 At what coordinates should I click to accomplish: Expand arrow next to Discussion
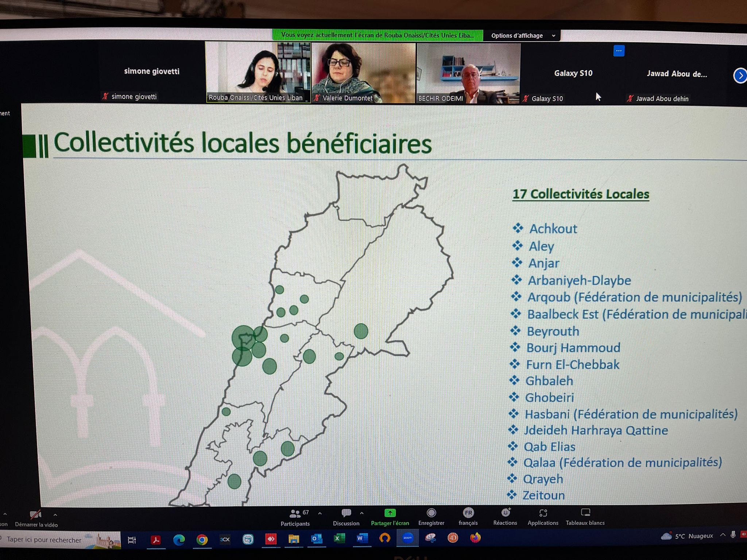362,513
